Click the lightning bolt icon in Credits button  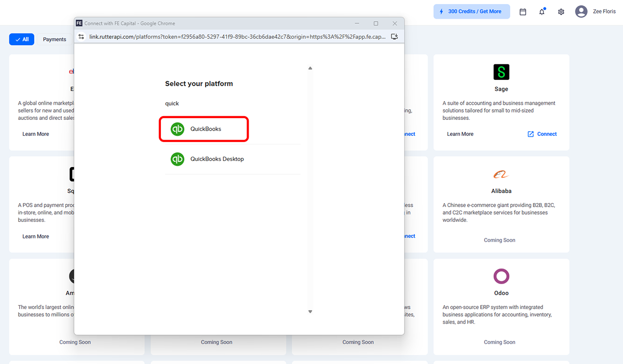click(x=442, y=11)
